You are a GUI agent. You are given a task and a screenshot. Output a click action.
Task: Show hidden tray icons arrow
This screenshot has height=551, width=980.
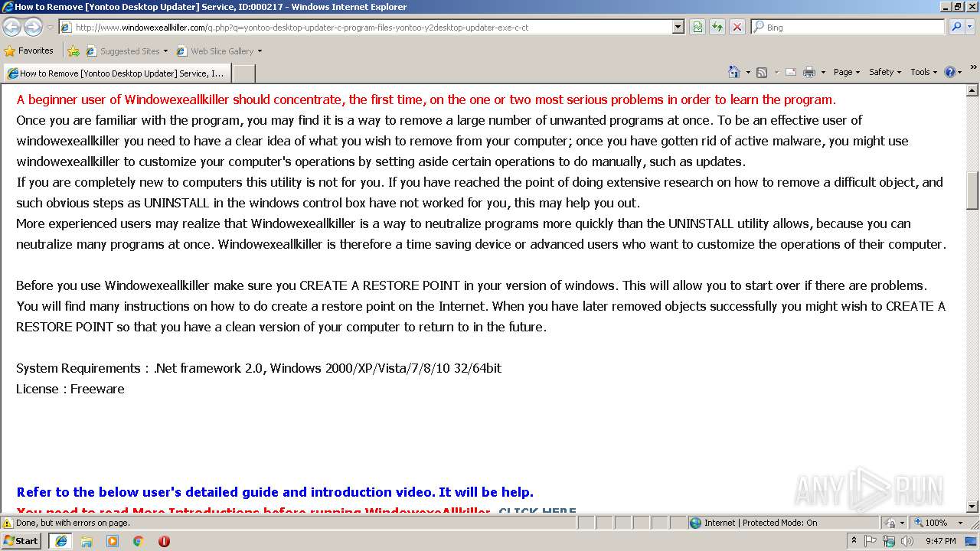click(x=854, y=541)
